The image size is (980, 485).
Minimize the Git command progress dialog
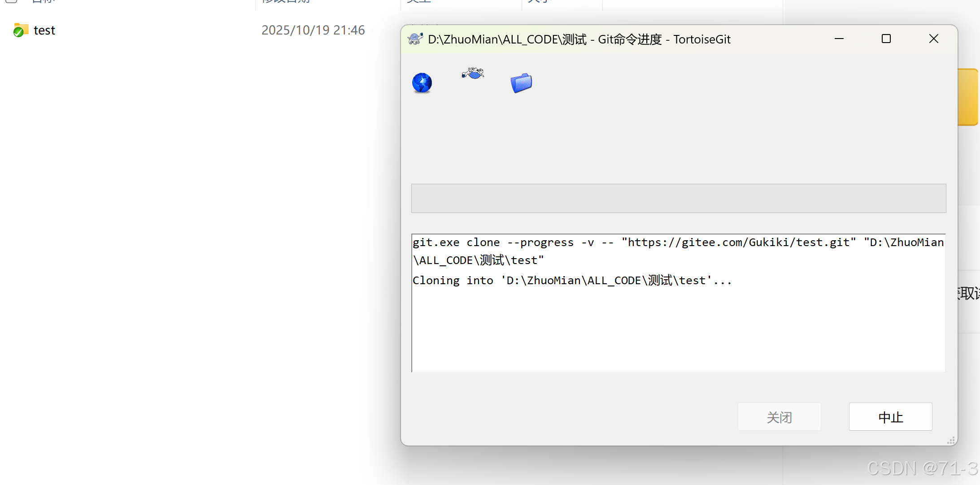[x=839, y=39]
